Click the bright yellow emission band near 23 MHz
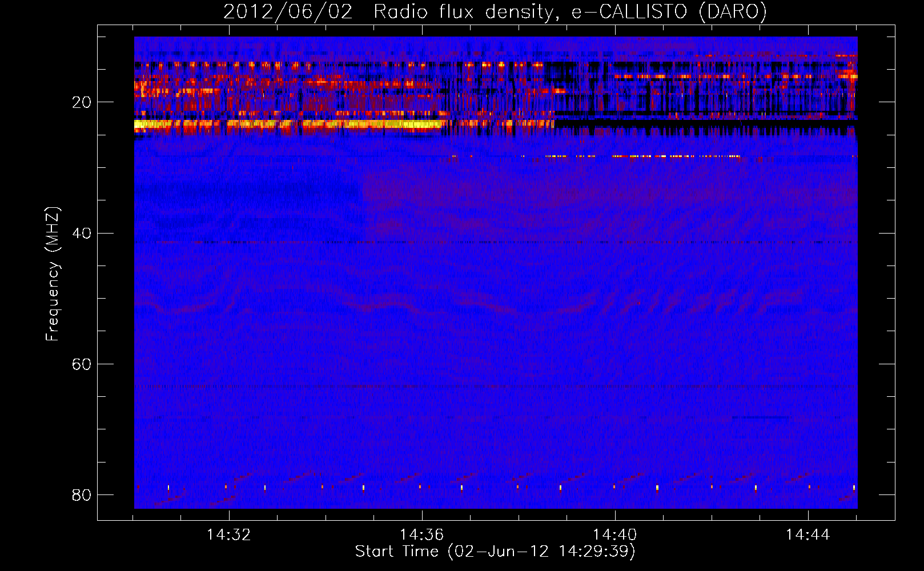The width and height of the screenshot is (924, 571). point(288,124)
